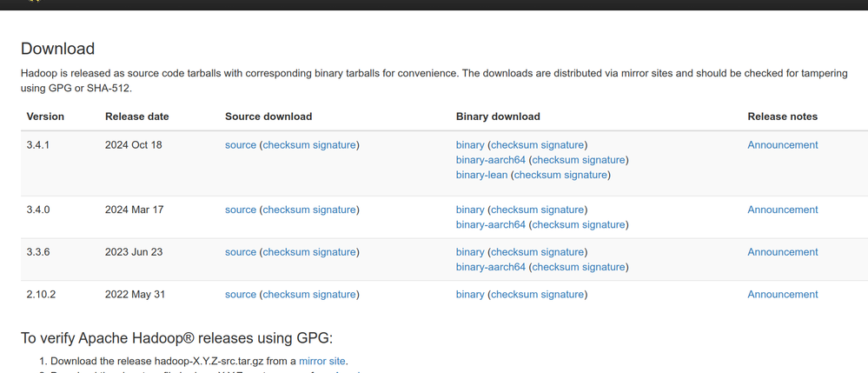The height and width of the screenshot is (373, 868).
Task: Download the 3.4.1 binary-aarch64 tarball
Action: [490, 160]
